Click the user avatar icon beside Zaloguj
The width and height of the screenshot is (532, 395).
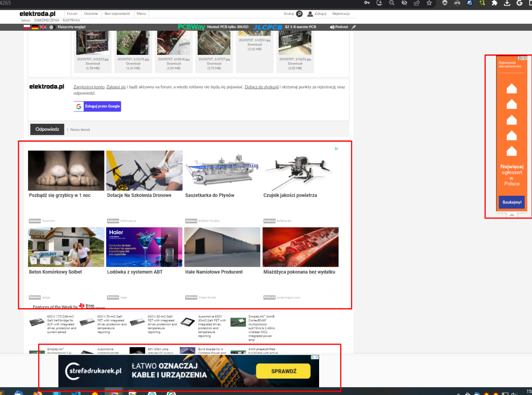pos(310,14)
